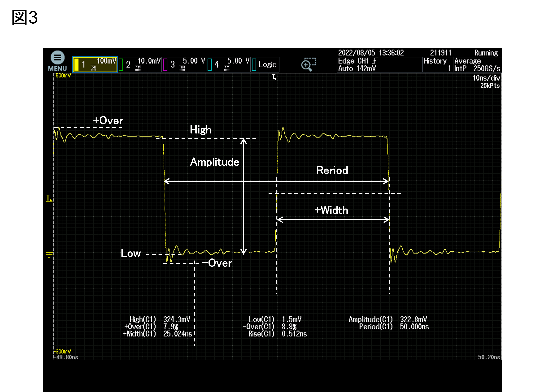Click the 50.20ns time end label
This screenshot has width=540, height=392.
tap(489, 357)
